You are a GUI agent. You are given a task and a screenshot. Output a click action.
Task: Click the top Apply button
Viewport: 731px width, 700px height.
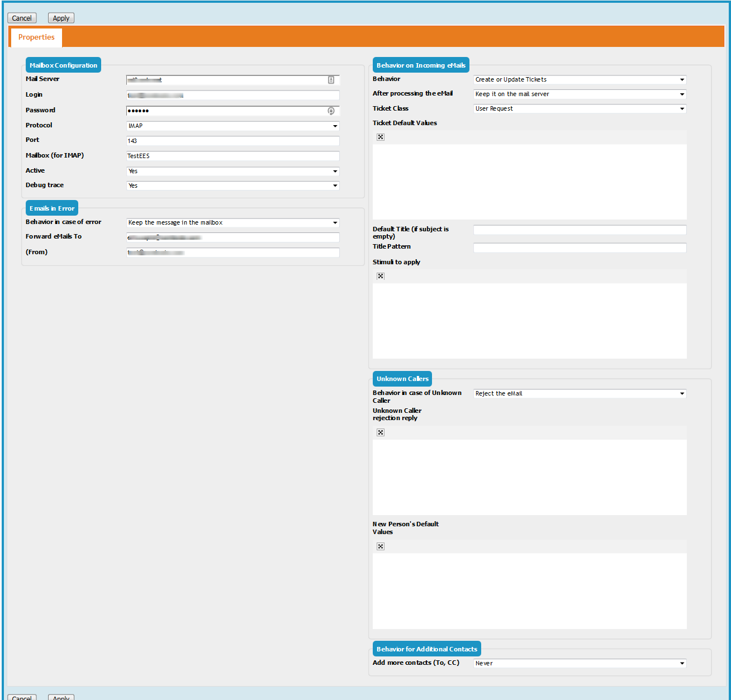point(61,18)
